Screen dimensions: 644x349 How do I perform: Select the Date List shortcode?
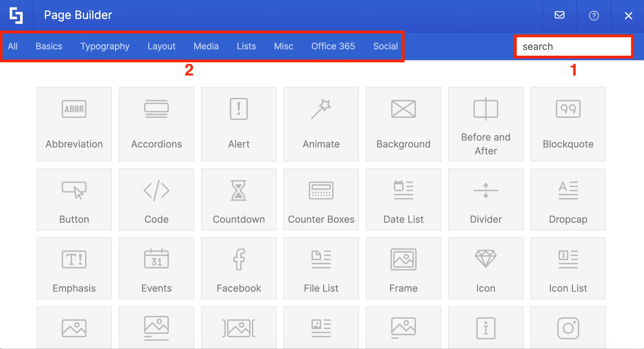click(404, 199)
